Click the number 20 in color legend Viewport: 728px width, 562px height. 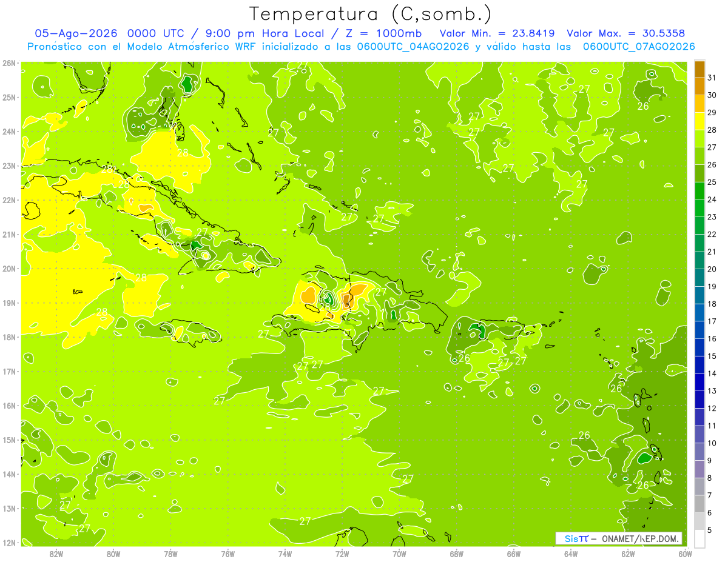pyautogui.click(x=712, y=269)
